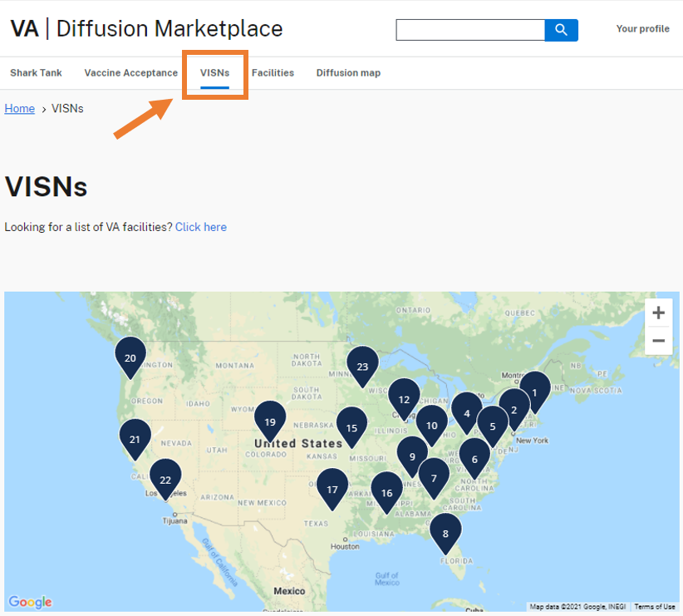Open Your profile menu
Viewport: 683px width, 616px height.
(642, 29)
